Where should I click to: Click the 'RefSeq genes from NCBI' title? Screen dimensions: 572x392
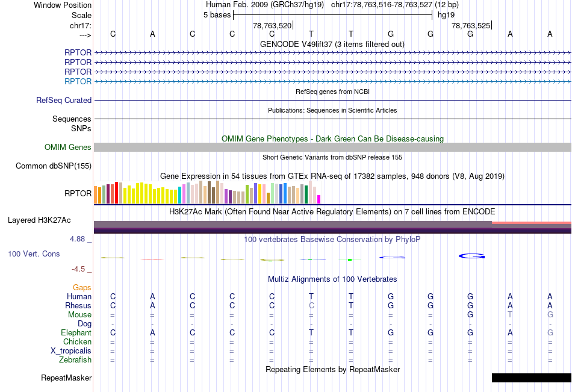coord(332,92)
